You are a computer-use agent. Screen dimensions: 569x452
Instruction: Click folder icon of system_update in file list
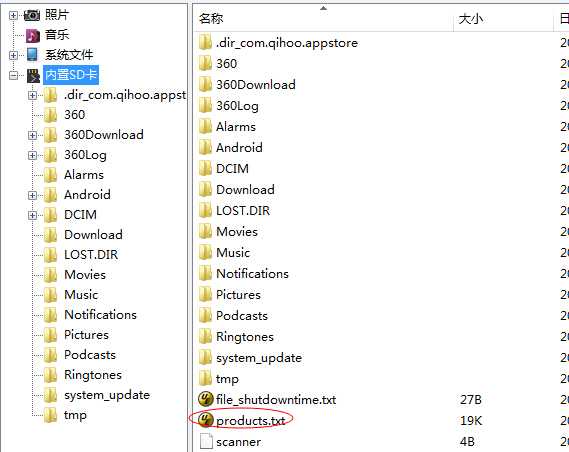(205, 358)
